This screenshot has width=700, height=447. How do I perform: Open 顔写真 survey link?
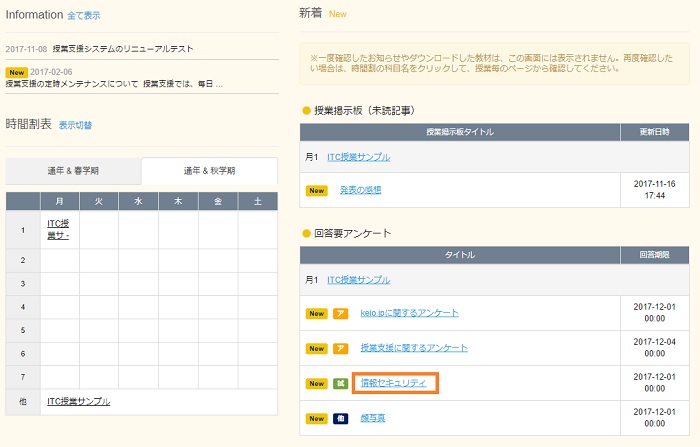click(372, 417)
